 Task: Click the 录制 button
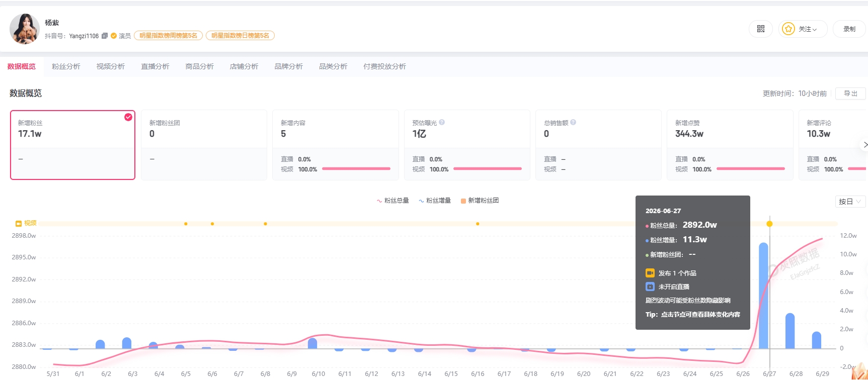pyautogui.click(x=849, y=29)
